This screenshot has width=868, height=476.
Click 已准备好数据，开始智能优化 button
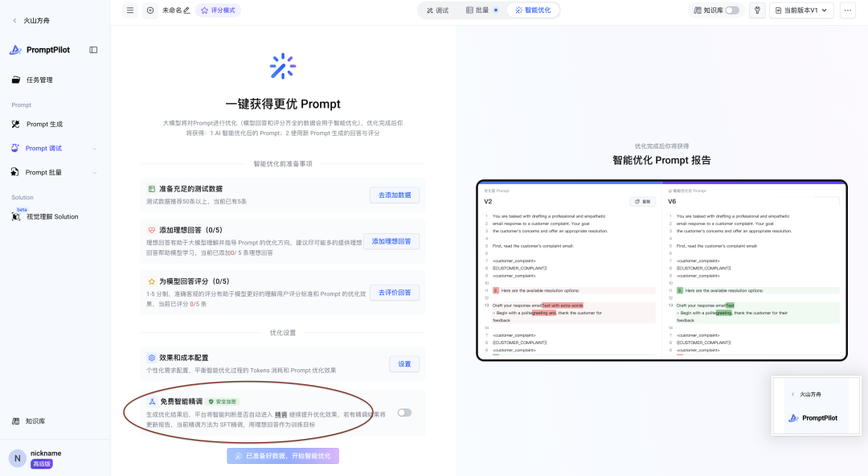(x=282, y=455)
